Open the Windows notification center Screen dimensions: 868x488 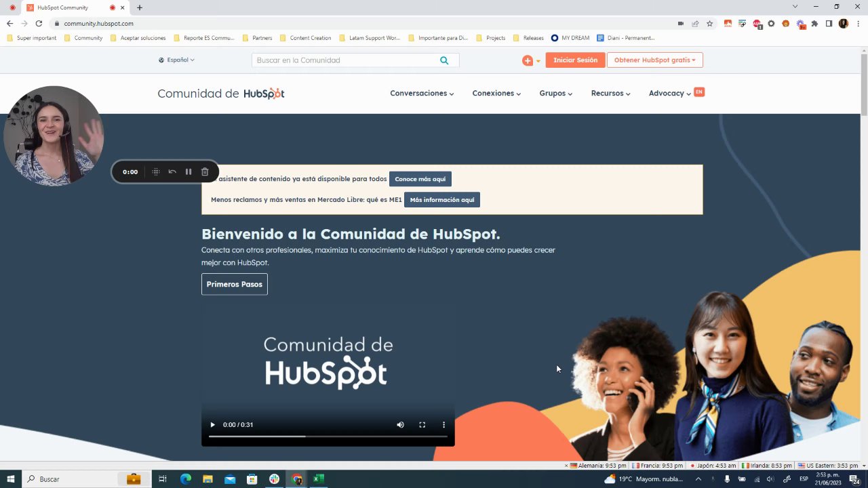coord(856,479)
